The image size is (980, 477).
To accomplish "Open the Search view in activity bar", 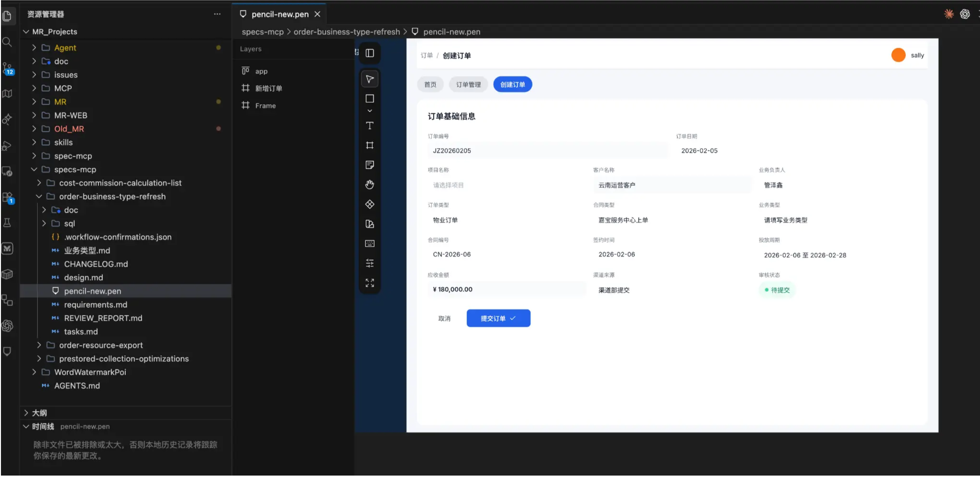I will point(7,42).
